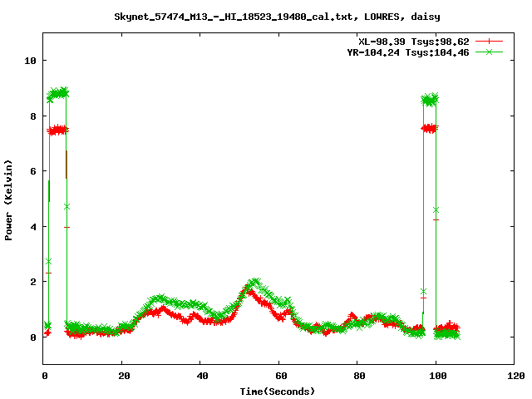Click the y-axis tick label 6
532x399 pixels.
point(33,171)
